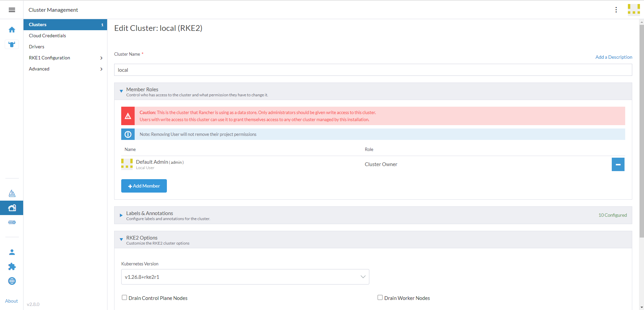Expand RKE1 Configuration submenu
Image resolution: width=644 pixels, height=310 pixels.
pos(65,58)
